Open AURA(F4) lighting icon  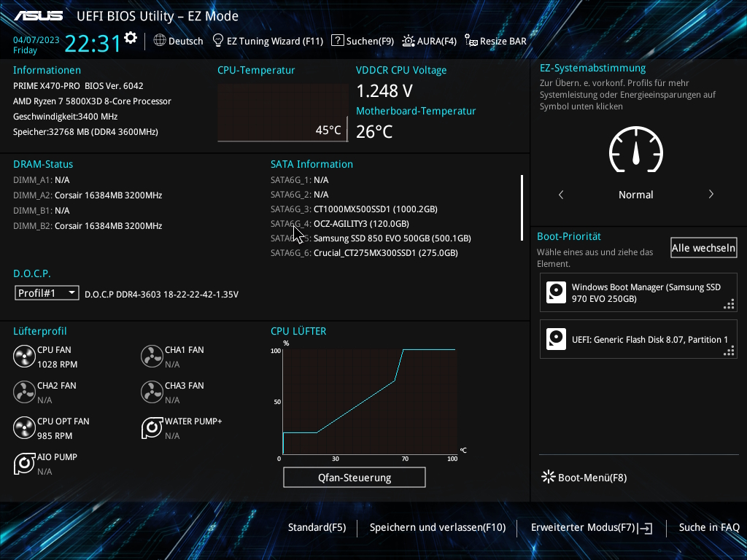pyautogui.click(x=409, y=41)
